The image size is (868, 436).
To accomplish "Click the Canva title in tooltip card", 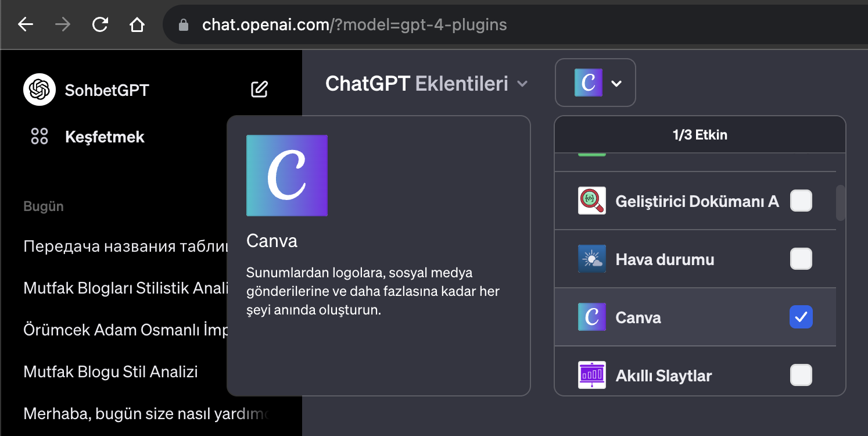I will 272,241.
